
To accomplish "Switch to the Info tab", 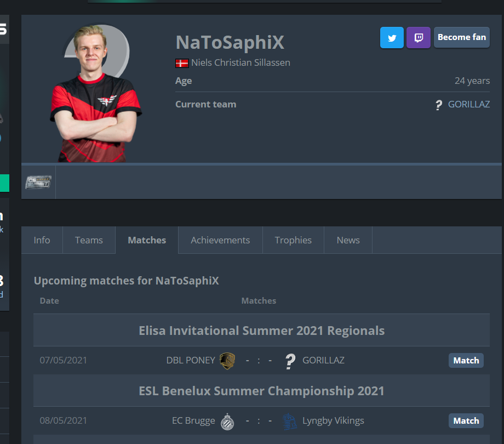I will click(42, 240).
